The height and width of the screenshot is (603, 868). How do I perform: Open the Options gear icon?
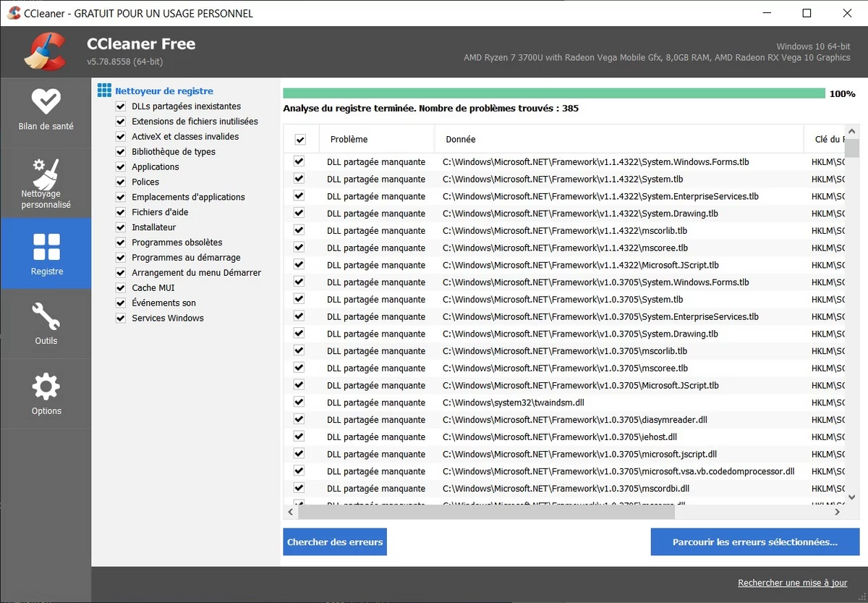[46, 387]
